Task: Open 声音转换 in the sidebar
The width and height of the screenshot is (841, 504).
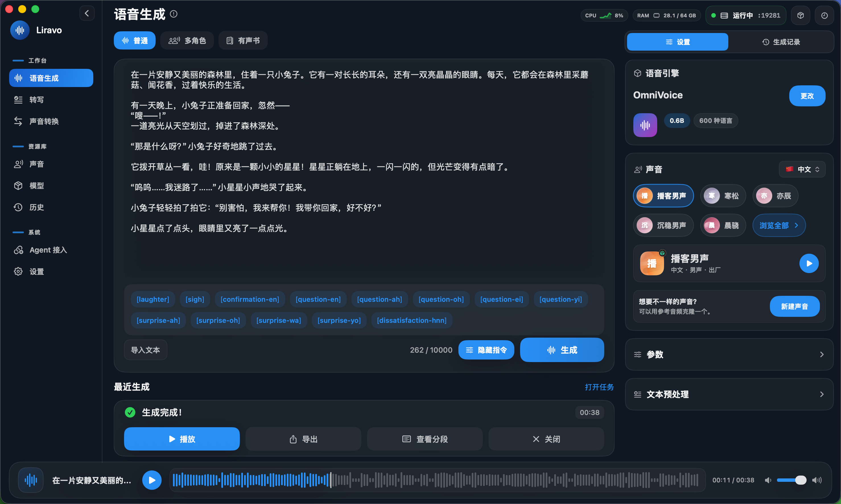Action: [51, 121]
